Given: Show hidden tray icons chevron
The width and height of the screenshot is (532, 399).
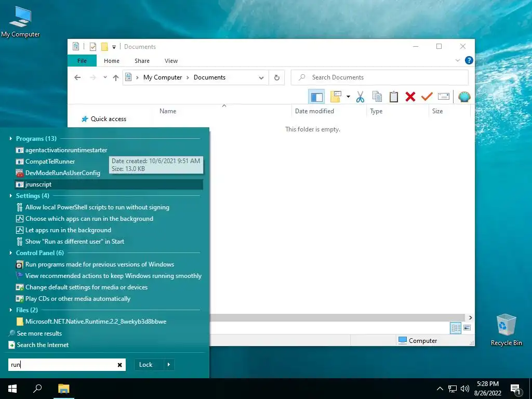Looking at the screenshot, I should click(x=440, y=389).
